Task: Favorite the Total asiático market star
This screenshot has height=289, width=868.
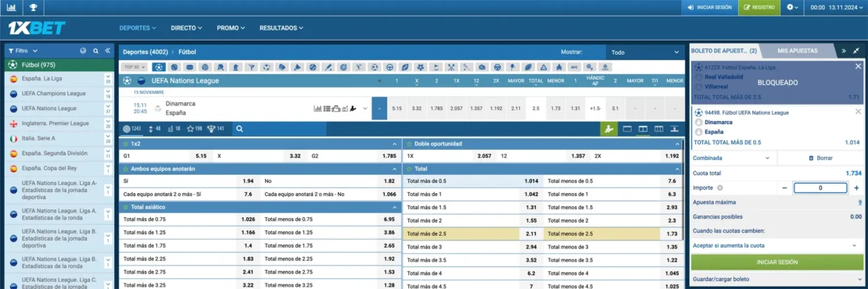Action: tap(126, 207)
